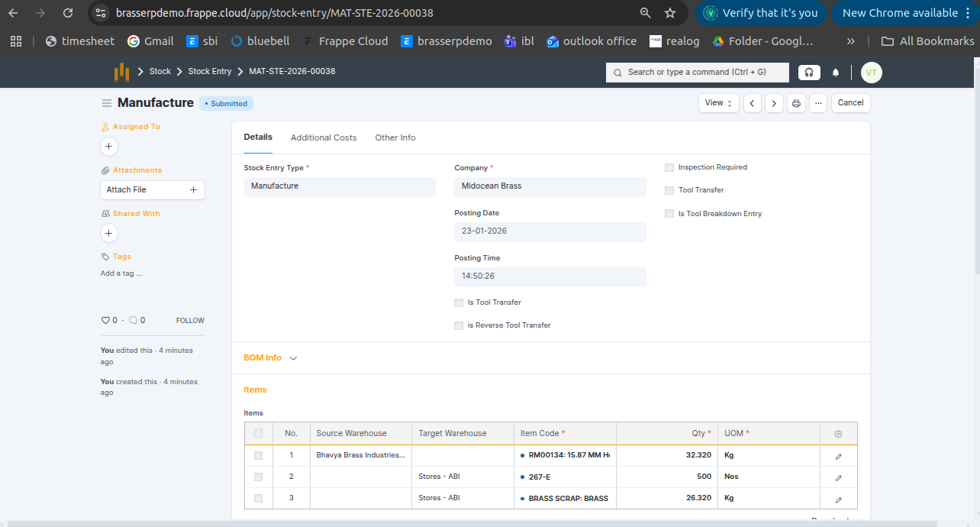Open items table settings gear
The image size is (980, 527).
838,434
